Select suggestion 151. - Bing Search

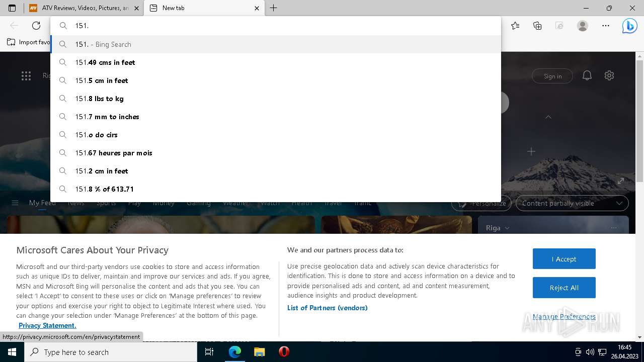[x=276, y=44]
